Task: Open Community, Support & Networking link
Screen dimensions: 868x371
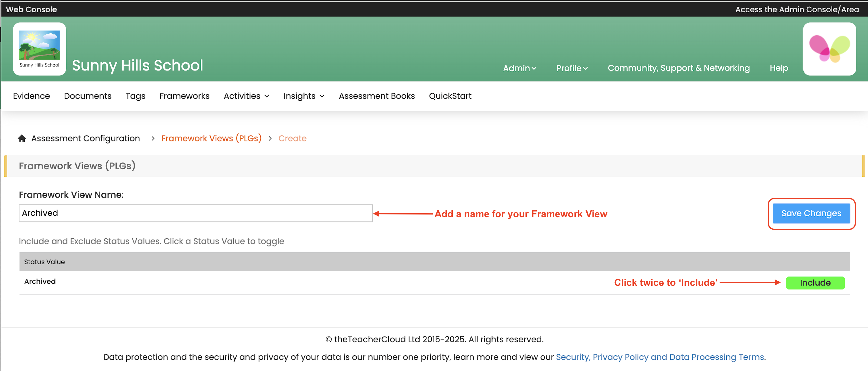Action: click(x=678, y=68)
